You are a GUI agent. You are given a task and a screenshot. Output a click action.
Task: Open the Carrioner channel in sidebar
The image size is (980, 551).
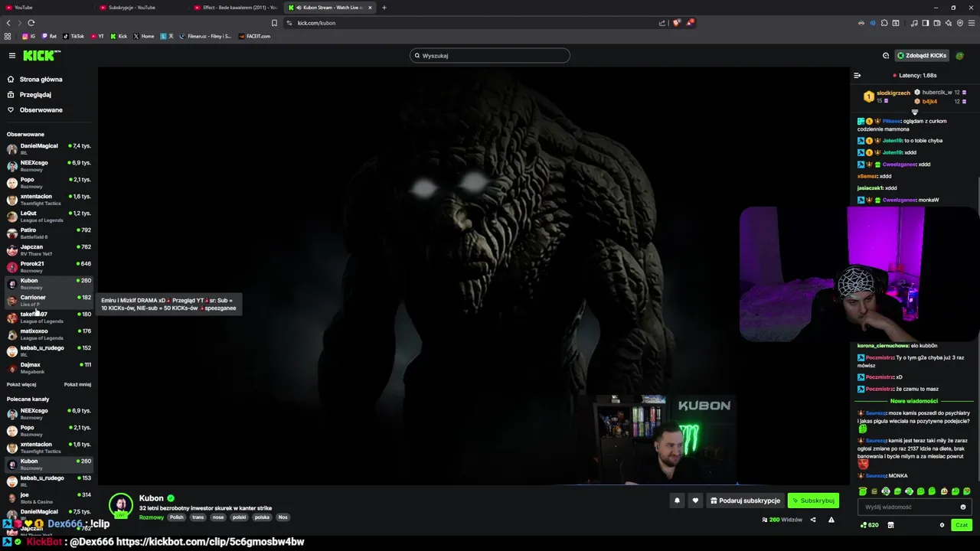pos(49,300)
